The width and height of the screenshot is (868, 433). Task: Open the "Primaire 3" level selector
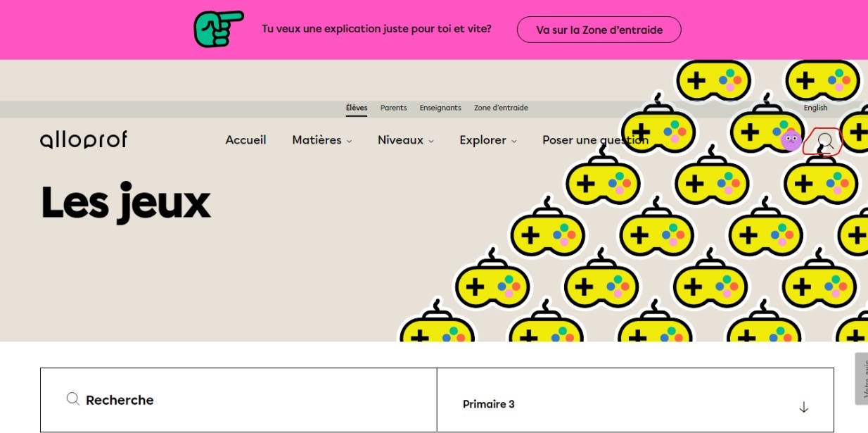[633, 404]
